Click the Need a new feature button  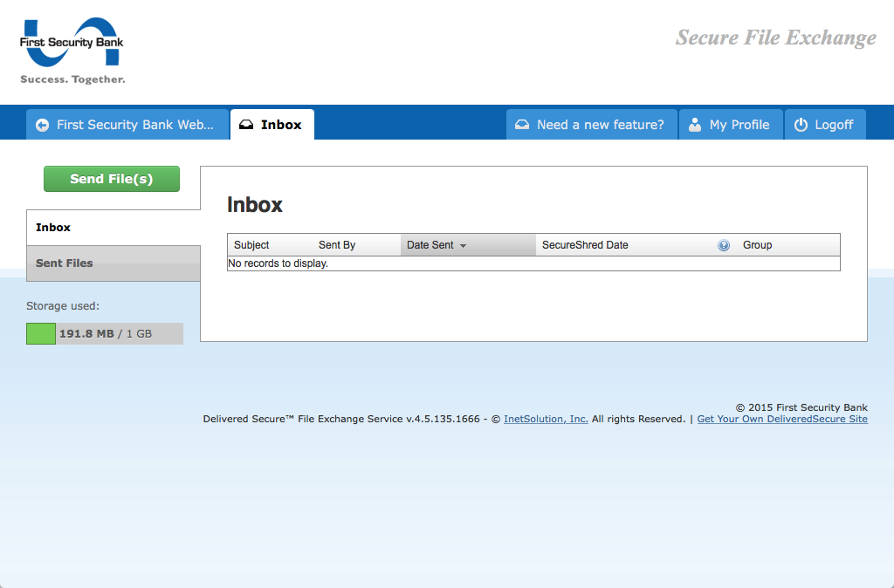pyautogui.click(x=591, y=124)
